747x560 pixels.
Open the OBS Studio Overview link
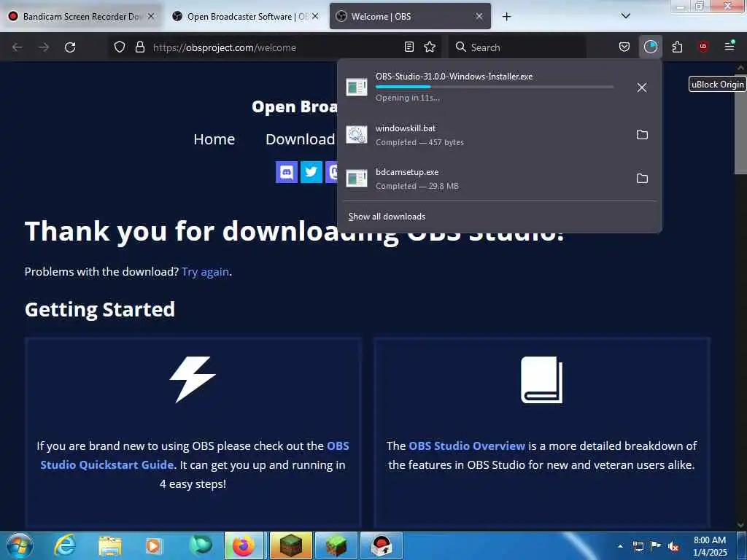[x=467, y=446]
